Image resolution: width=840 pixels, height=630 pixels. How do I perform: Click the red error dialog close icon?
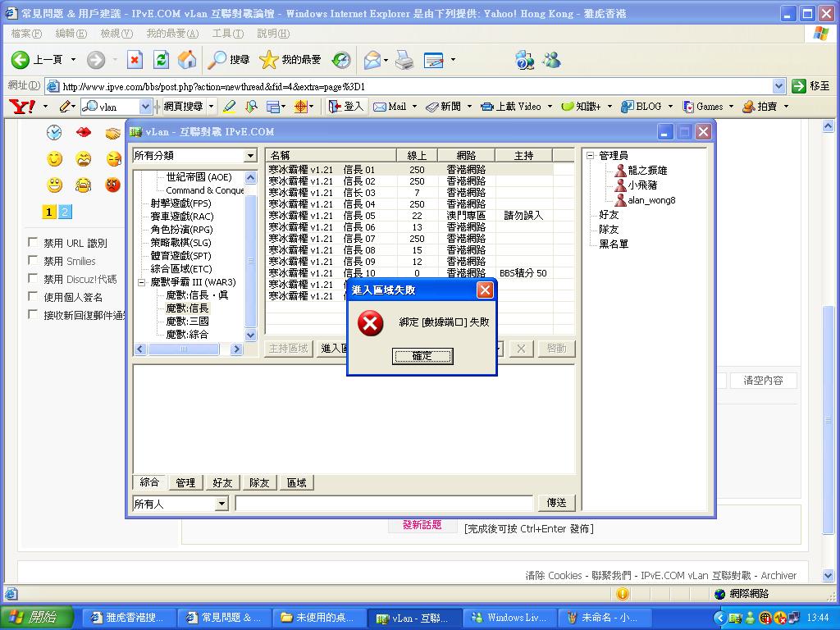[x=485, y=290]
